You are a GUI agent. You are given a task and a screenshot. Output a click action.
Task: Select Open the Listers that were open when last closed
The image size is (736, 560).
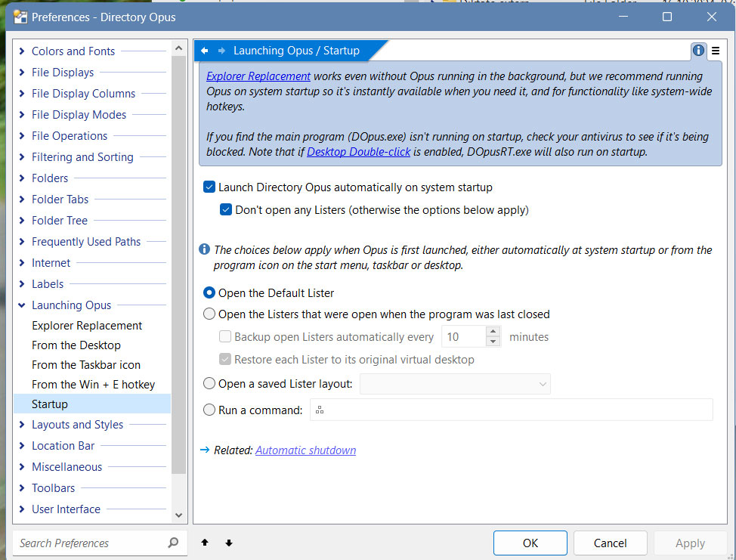(x=209, y=314)
